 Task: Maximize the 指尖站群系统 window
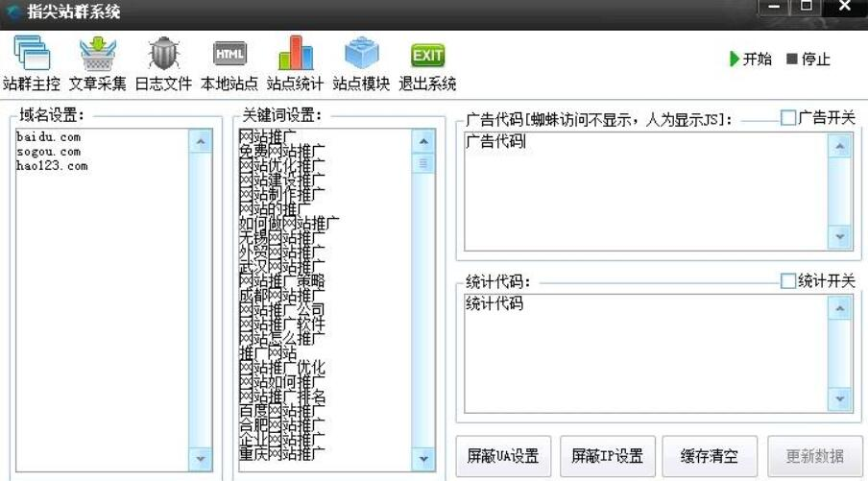(x=806, y=7)
